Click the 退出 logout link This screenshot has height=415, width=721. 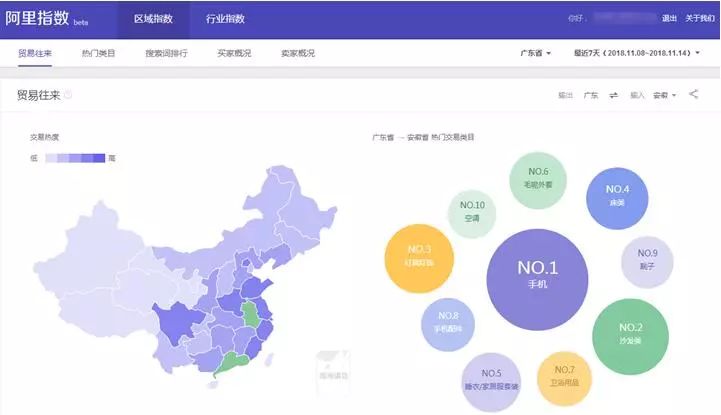669,18
